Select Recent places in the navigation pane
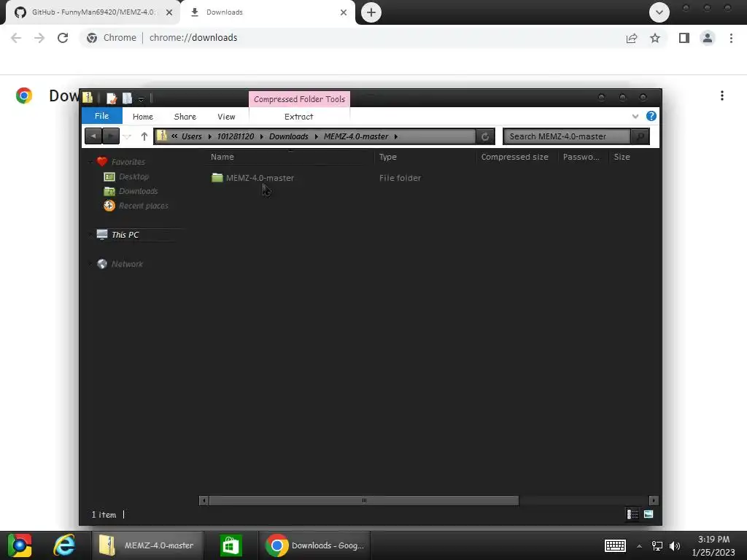The height and width of the screenshot is (560, 747). pos(143,206)
